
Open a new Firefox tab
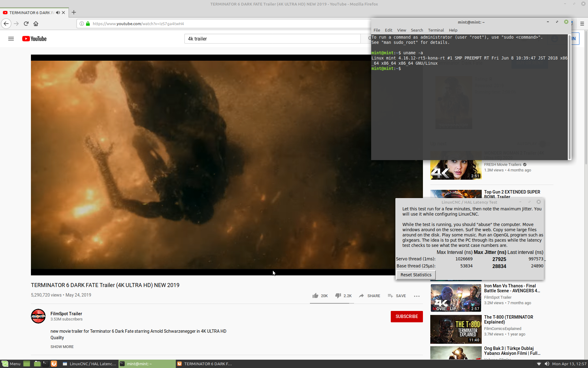click(74, 13)
